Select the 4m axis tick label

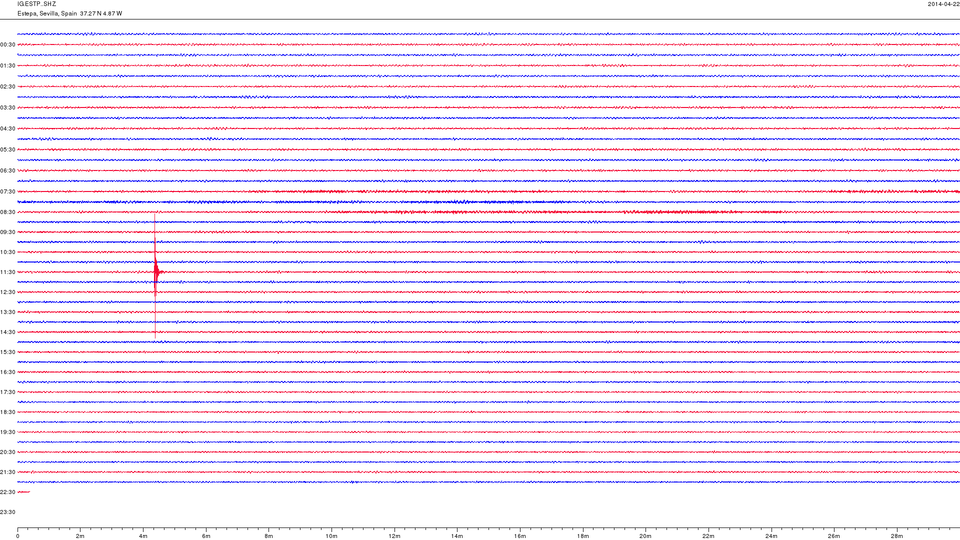pyautogui.click(x=143, y=536)
